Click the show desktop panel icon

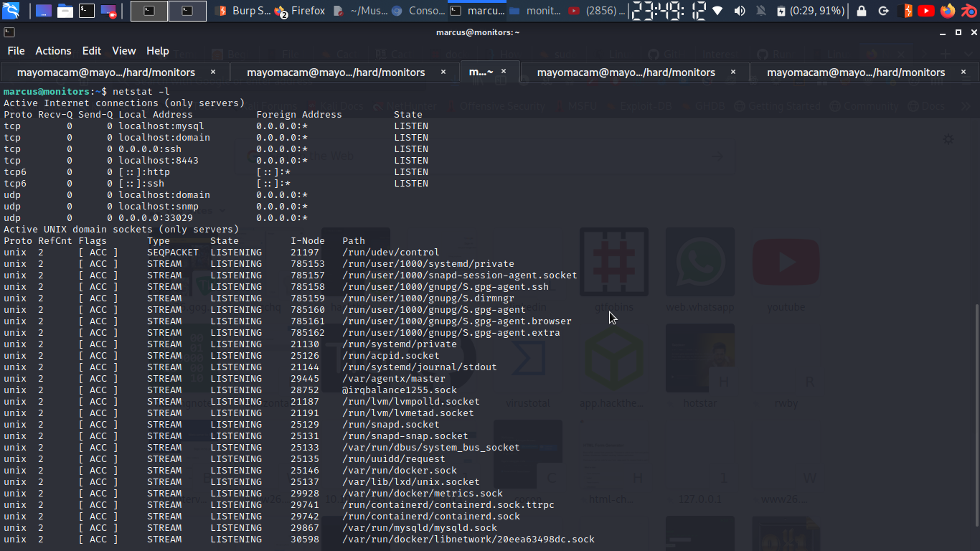coord(43,11)
